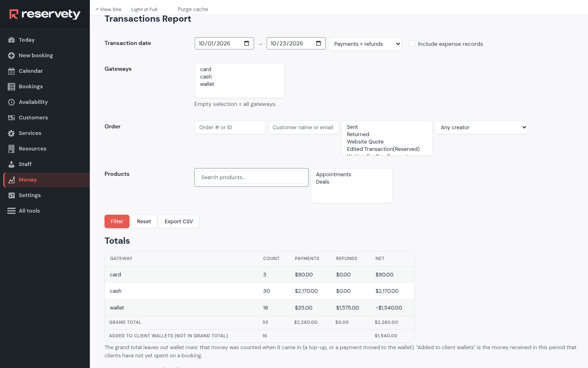Click the Export CSV button
The width and height of the screenshot is (588, 368).
tap(179, 221)
